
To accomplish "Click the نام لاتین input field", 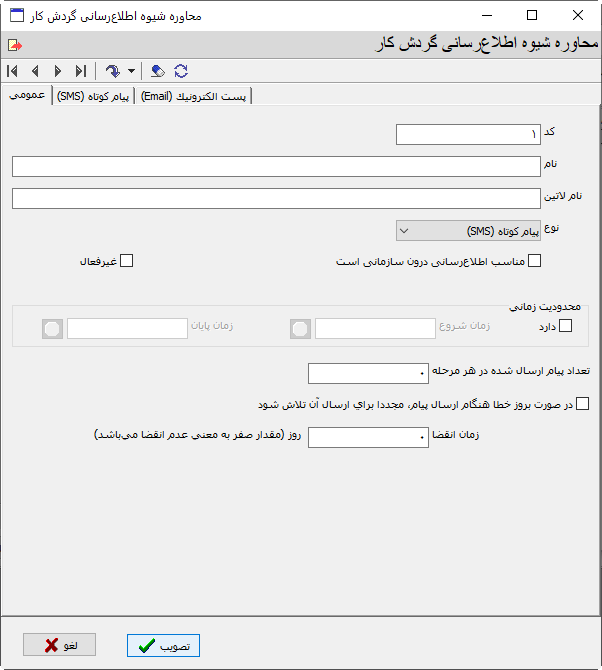I will point(276,198).
